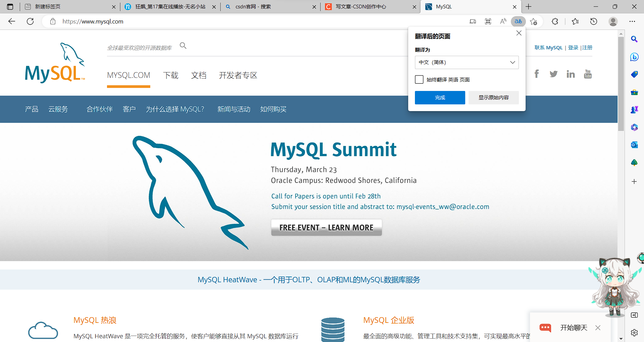
Task: Reload the MySQL page
Action: pos(30,21)
